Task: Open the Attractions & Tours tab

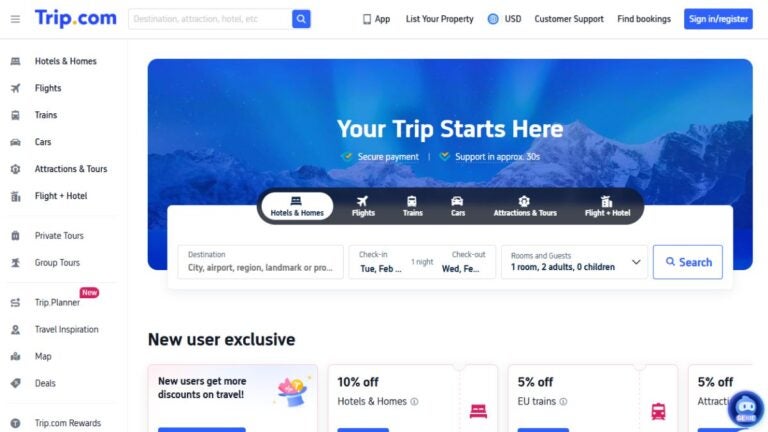Action: pyautogui.click(x=524, y=206)
